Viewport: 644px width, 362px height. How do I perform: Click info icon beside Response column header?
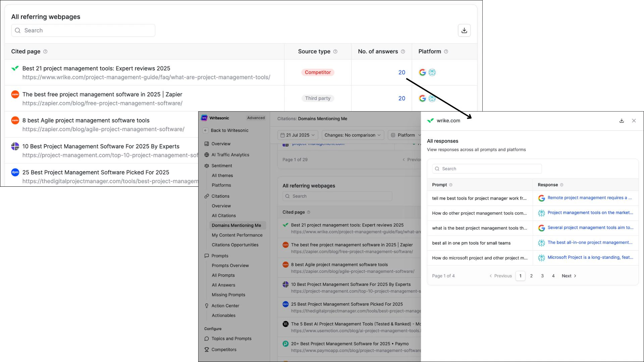click(561, 185)
